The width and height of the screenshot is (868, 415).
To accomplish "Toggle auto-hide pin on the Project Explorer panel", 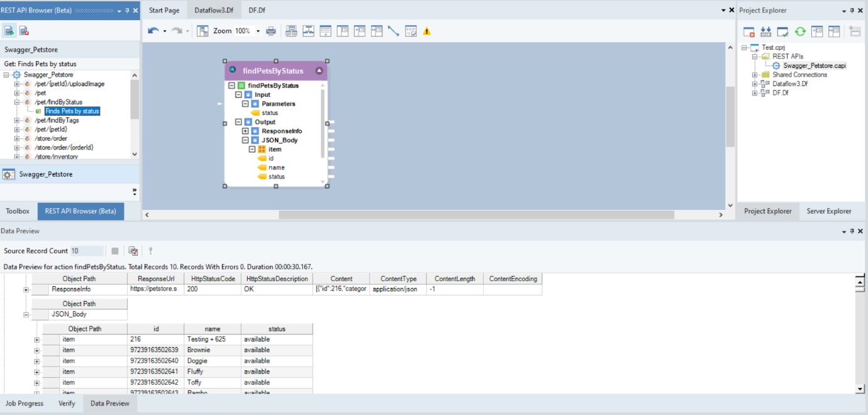I will pos(851,10).
